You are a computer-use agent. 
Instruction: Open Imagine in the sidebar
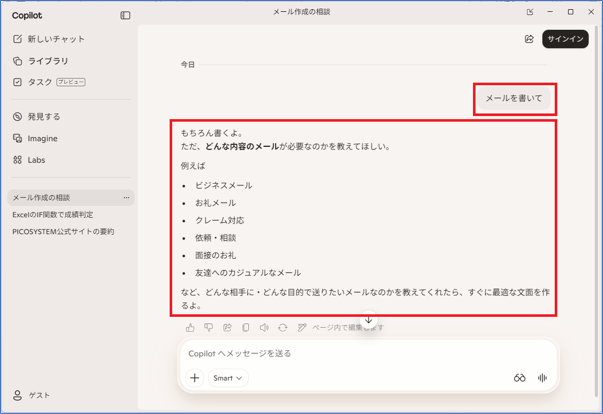coord(35,138)
